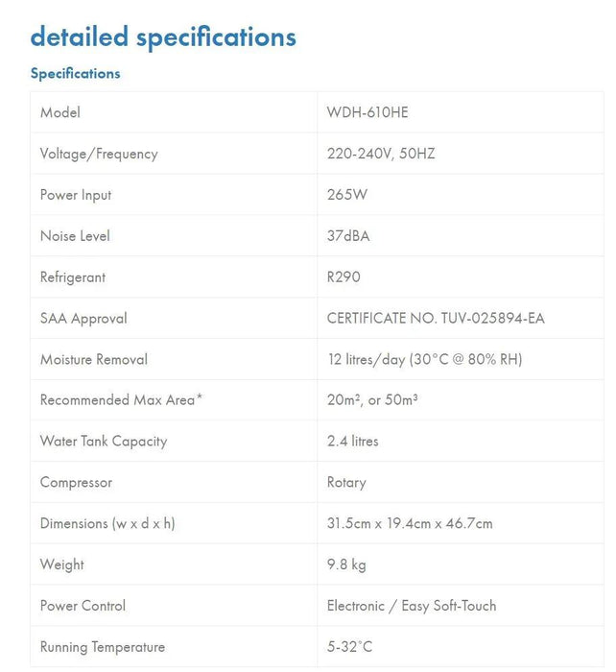Click the Electronic / Easy Soft-Touch value

tap(412, 606)
